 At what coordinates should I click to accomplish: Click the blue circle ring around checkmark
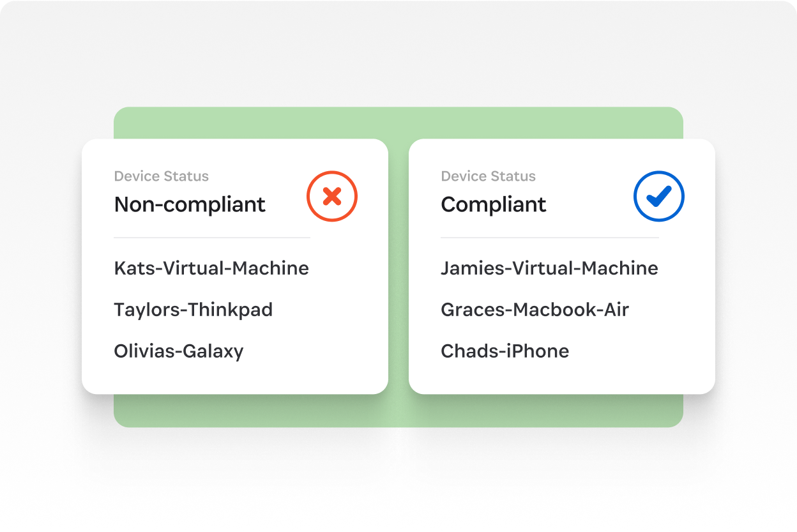(x=659, y=172)
